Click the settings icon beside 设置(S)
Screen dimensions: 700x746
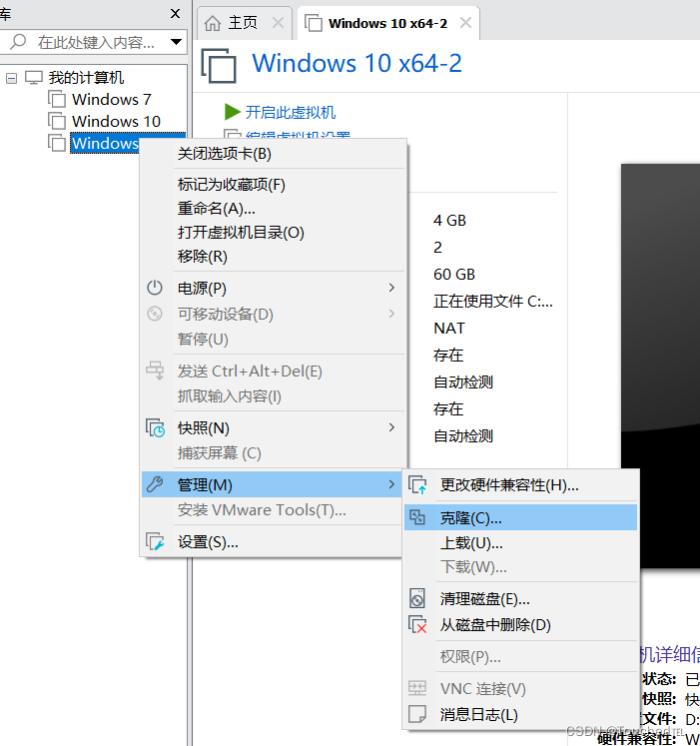[155, 541]
